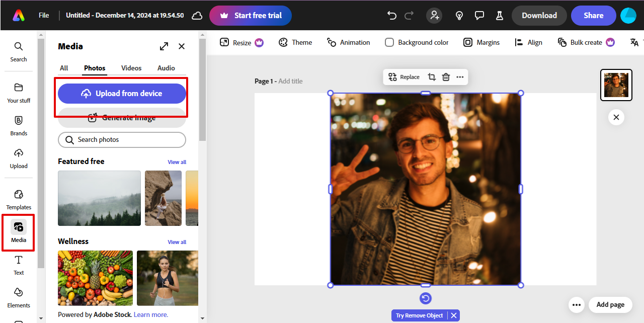Screen dimensions: 644x323
Task: Open the Align options
Action: (528, 43)
